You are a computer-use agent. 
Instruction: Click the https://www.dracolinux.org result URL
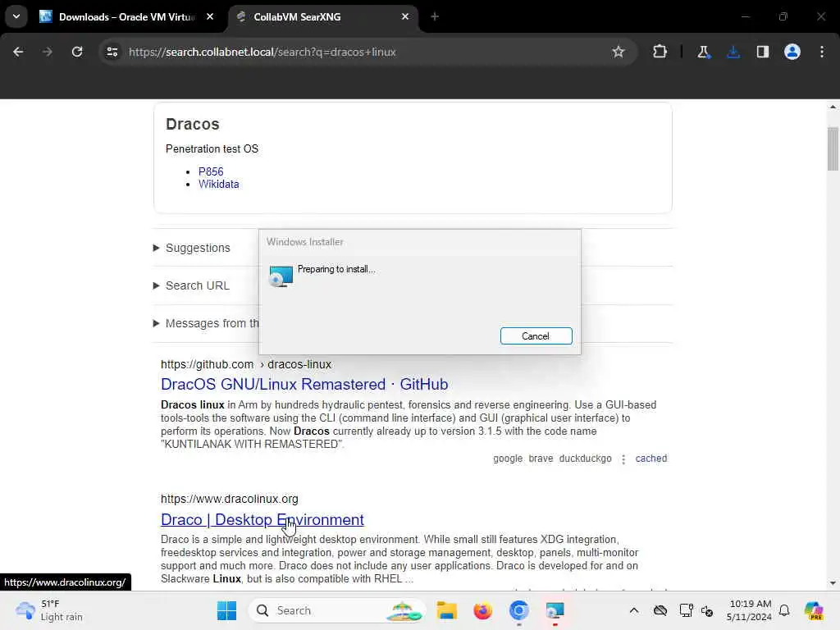(230, 499)
